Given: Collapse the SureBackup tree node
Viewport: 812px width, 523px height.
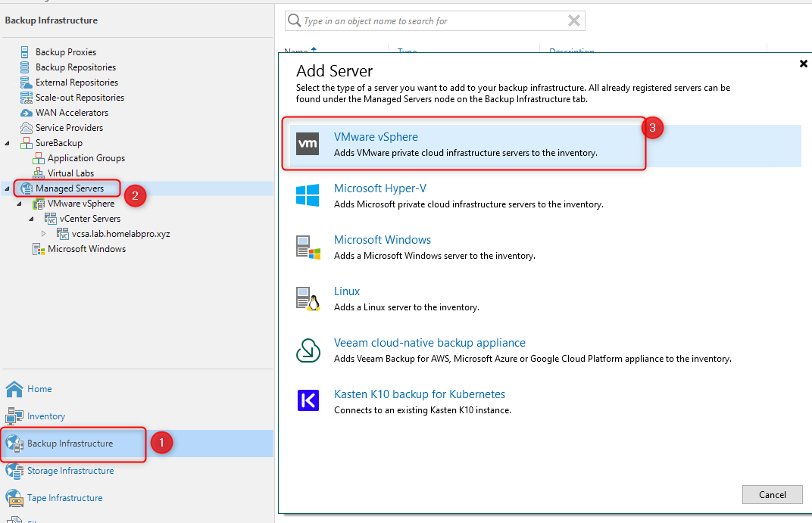Looking at the screenshot, I should (8, 143).
